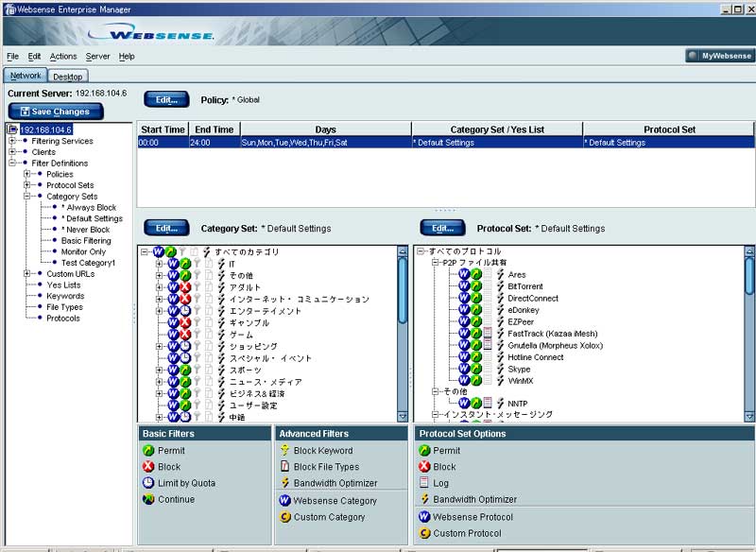Collapse the Category Sets node
Image resolution: width=756 pixels, height=552 pixels.
(x=27, y=197)
